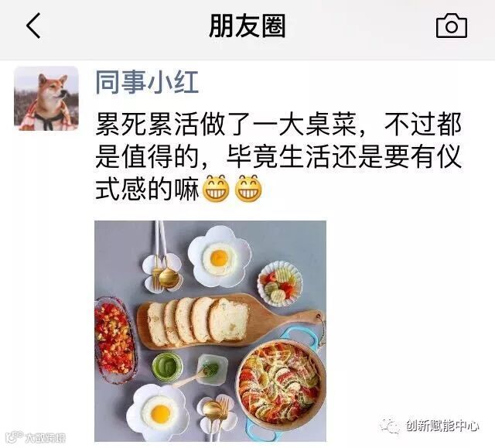Open the Shiba Inu profile avatar

click(x=46, y=98)
